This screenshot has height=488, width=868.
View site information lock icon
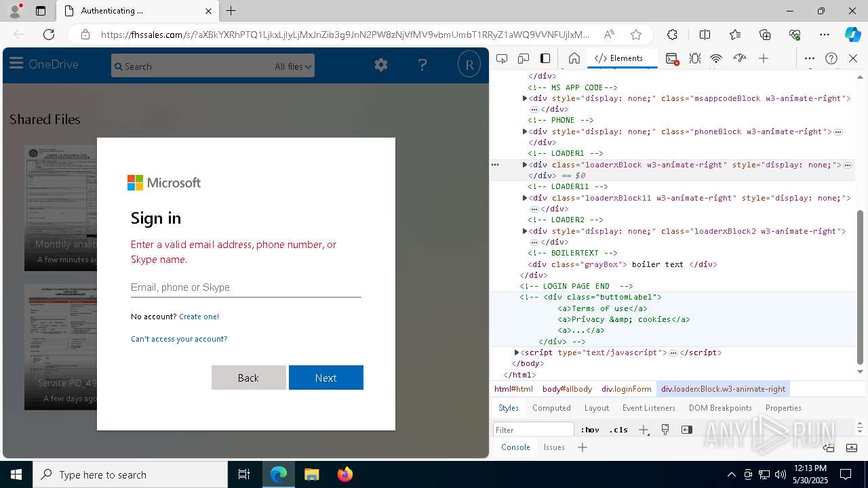point(85,35)
